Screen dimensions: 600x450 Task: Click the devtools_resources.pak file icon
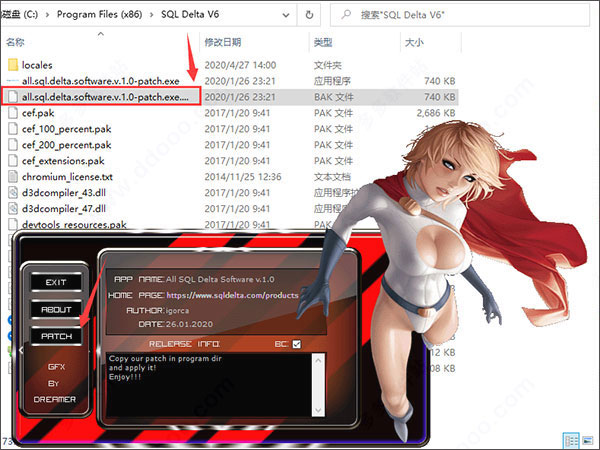pos(13,224)
